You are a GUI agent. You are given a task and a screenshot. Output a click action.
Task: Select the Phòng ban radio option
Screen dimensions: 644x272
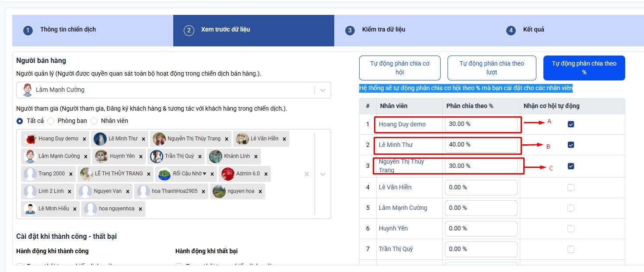51,121
